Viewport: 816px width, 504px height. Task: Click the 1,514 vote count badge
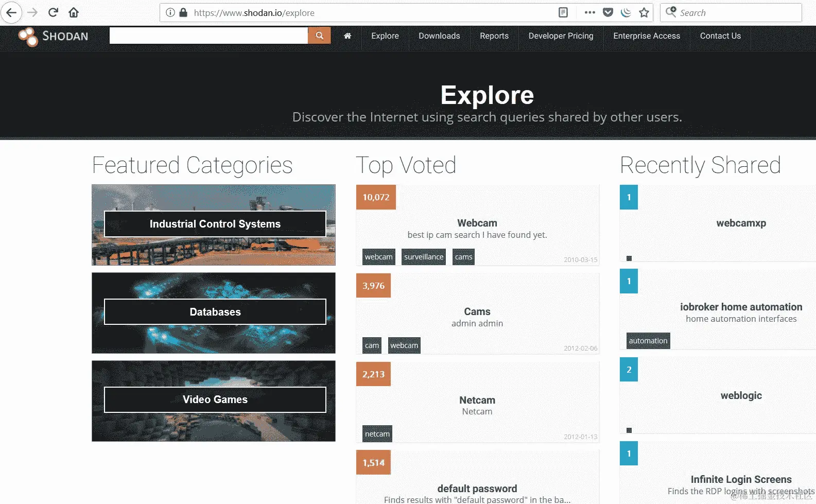coord(373,463)
